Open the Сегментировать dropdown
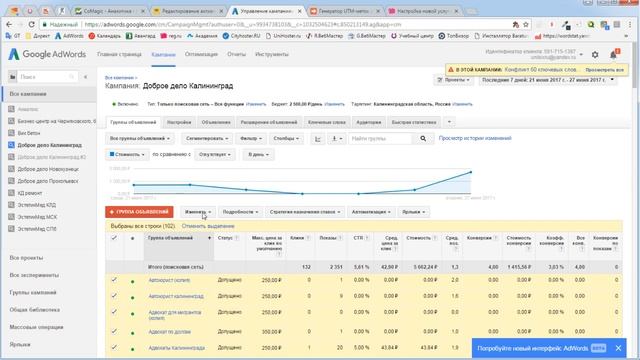640x360 pixels. tap(207, 139)
